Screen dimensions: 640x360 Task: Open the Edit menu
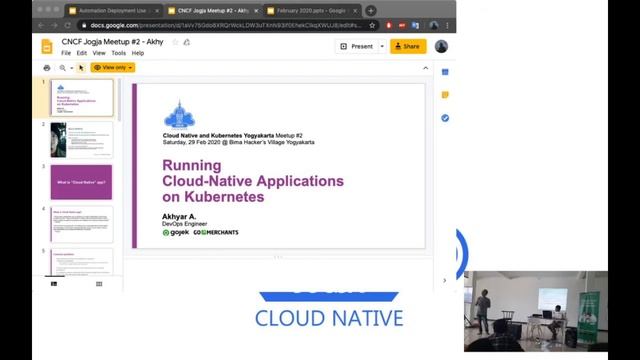coord(82,53)
